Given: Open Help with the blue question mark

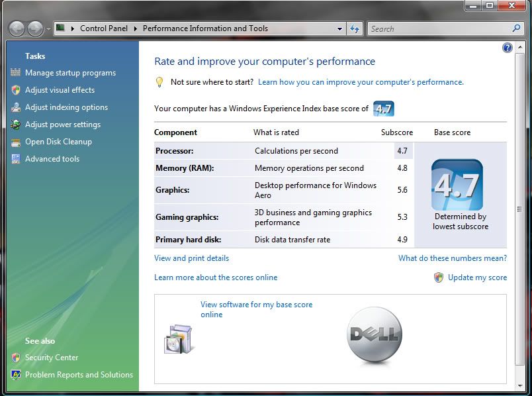Looking at the screenshot, I should click(x=508, y=48).
